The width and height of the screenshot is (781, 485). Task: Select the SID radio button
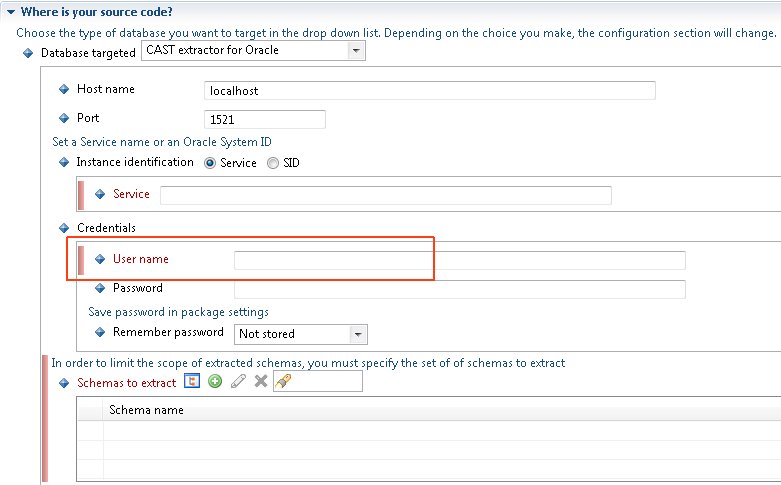[x=273, y=163]
